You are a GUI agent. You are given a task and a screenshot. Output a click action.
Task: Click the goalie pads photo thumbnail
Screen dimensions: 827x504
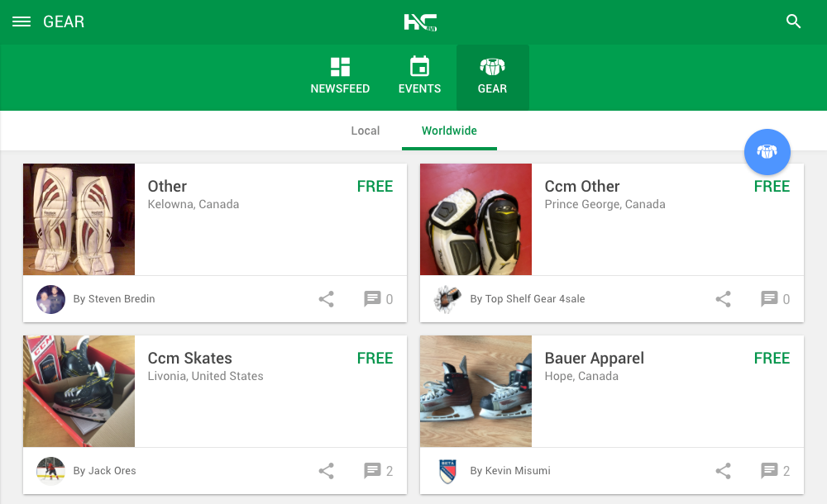click(x=79, y=219)
